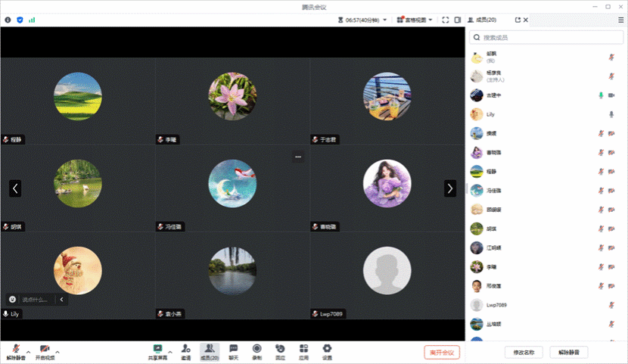The width and height of the screenshot is (628, 364).
Task: Toggle the 成员(20) members toolbar button
Action: pos(210,352)
